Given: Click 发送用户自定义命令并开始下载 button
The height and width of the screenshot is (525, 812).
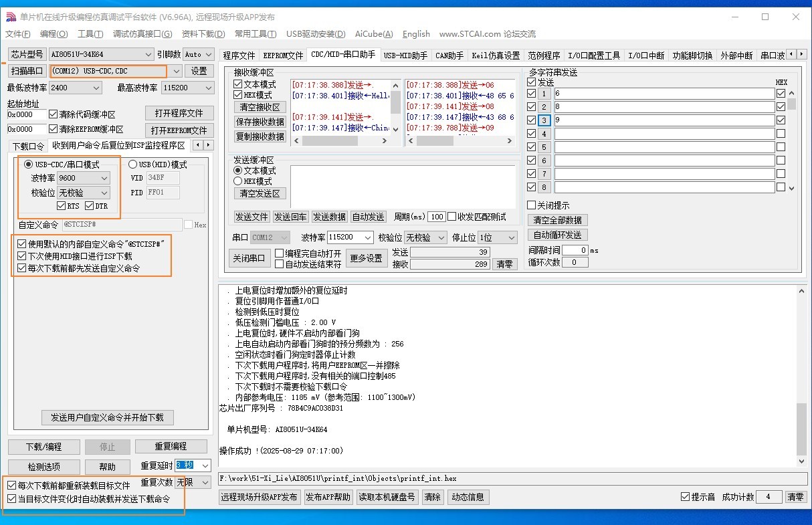Looking at the screenshot, I should [x=108, y=417].
